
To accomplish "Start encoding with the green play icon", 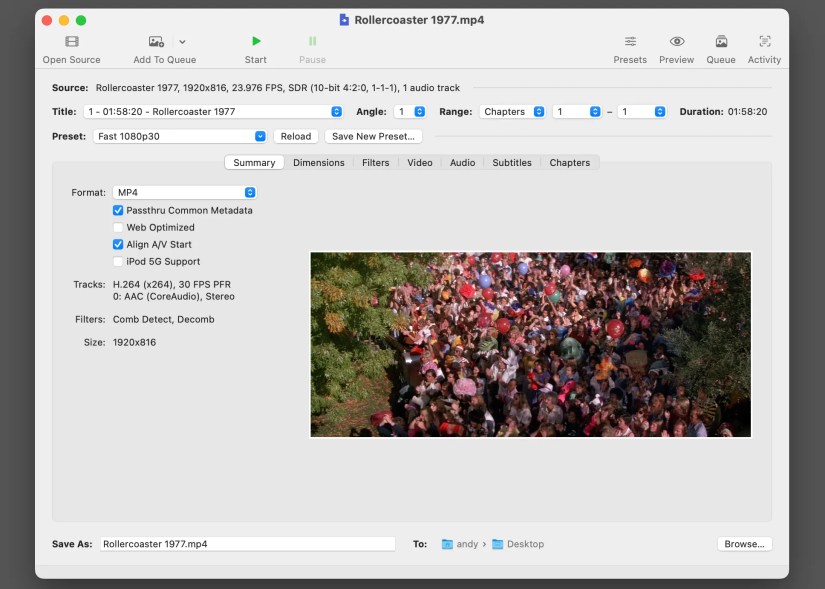I will (x=256, y=41).
